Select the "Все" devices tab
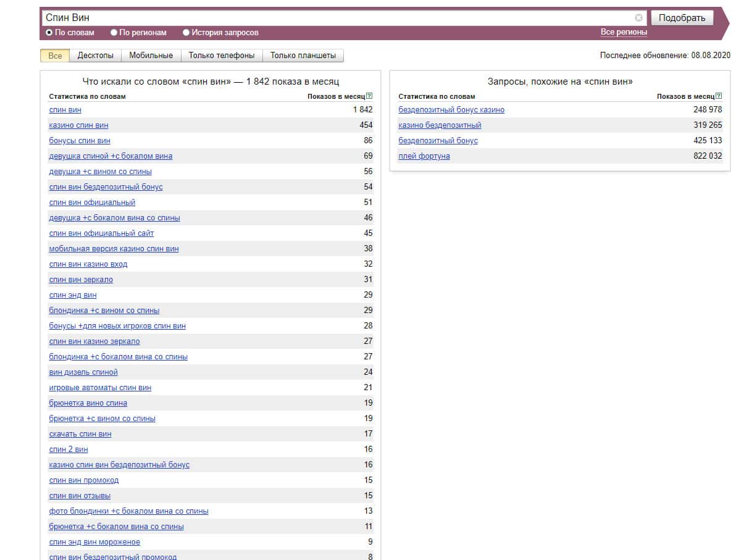This screenshot has height=560, width=736. pyautogui.click(x=55, y=56)
